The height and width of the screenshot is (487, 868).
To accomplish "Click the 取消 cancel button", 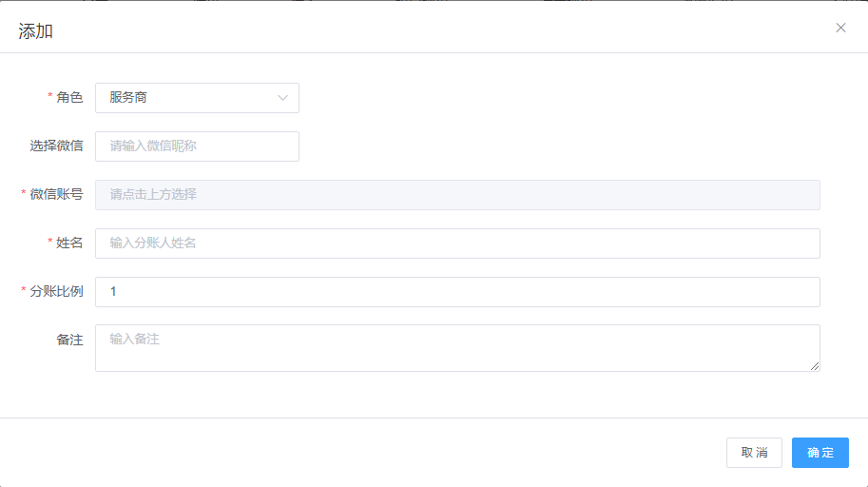I will click(x=754, y=453).
